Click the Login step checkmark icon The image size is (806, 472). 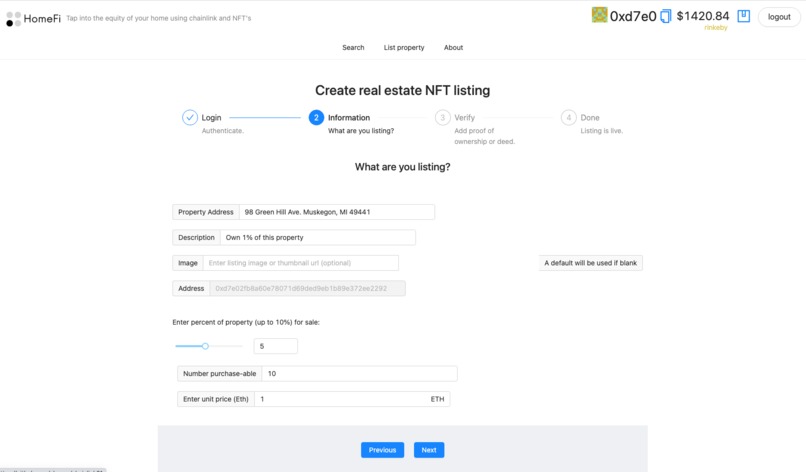click(190, 117)
